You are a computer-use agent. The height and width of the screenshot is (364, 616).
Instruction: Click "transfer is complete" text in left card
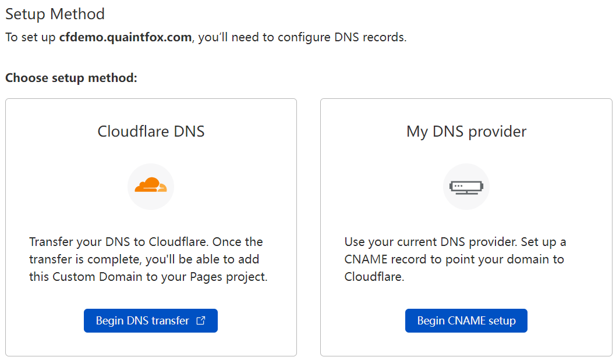pos(80,259)
